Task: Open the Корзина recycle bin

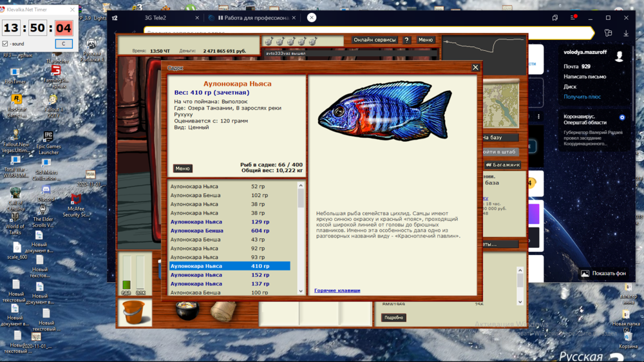Action: [628, 335]
